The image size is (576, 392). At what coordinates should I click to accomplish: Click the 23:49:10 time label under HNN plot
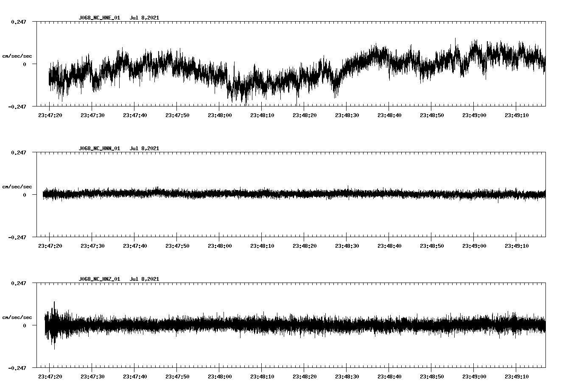[x=517, y=246]
